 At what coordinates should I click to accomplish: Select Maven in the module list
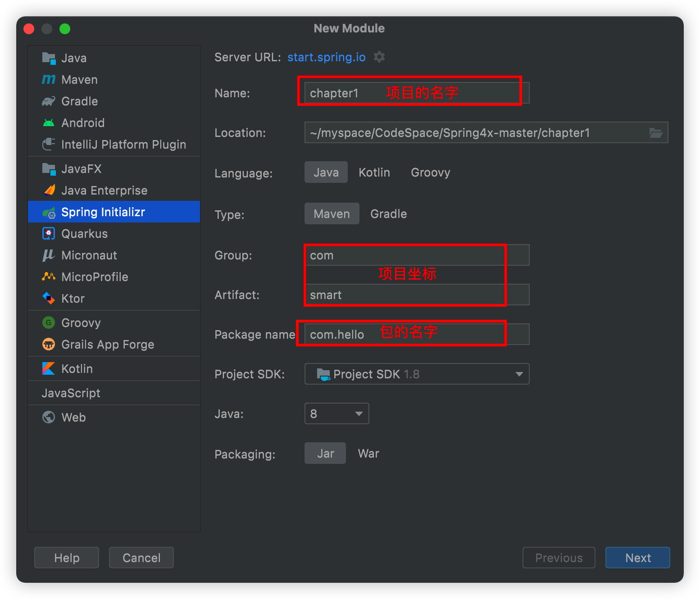tap(114, 80)
